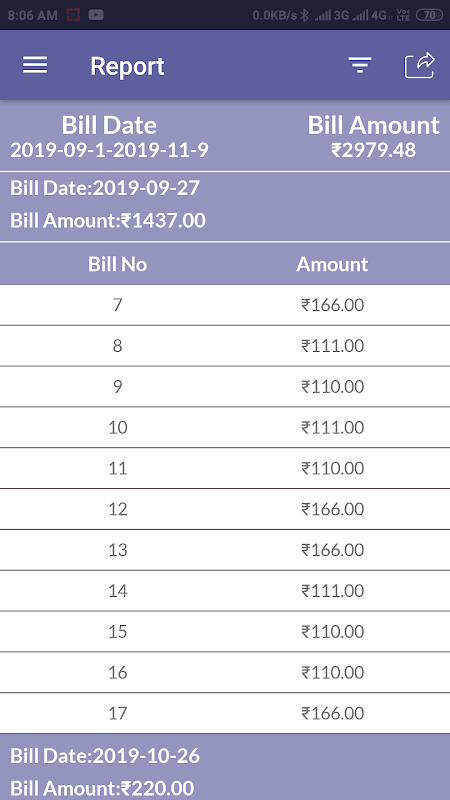Open the report filter icon
Viewport: 450px width, 800px height.
tap(360, 65)
